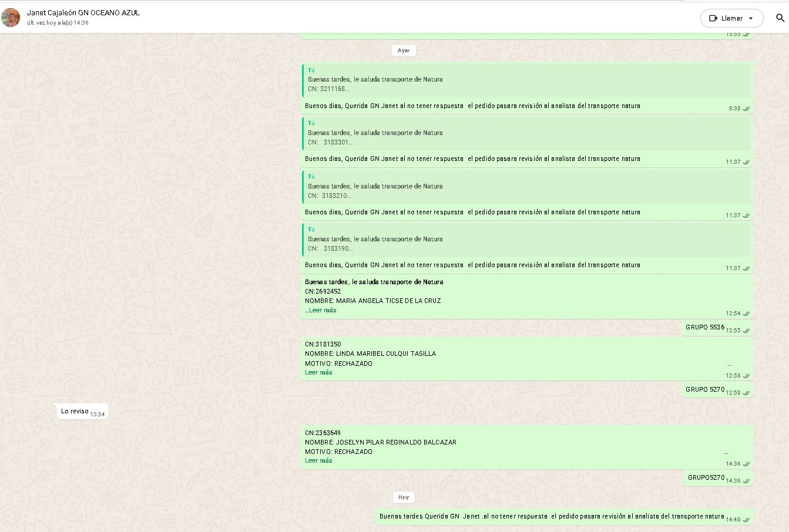The height and width of the screenshot is (532, 789).
Task: Expand 'Leer más' on Linda Maribel Culqui message
Action: [x=318, y=372]
